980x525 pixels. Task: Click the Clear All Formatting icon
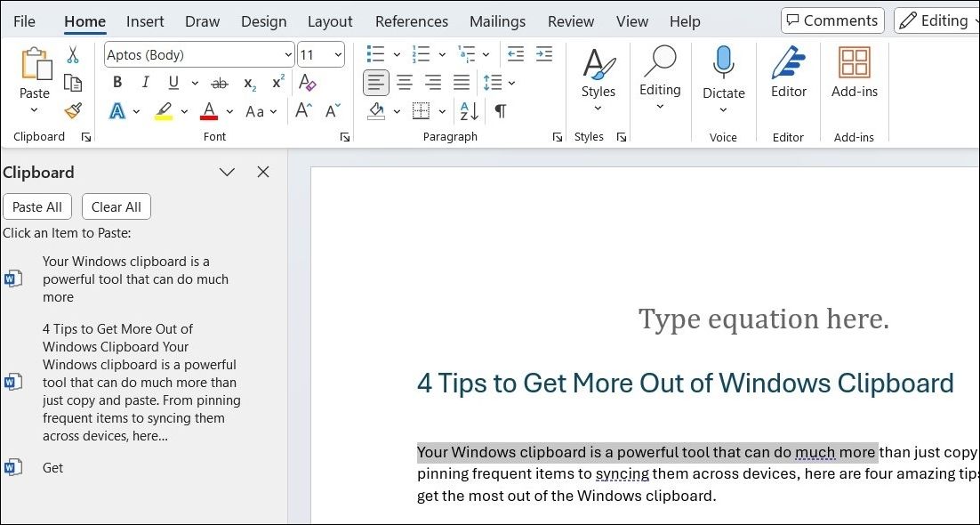pos(308,82)
